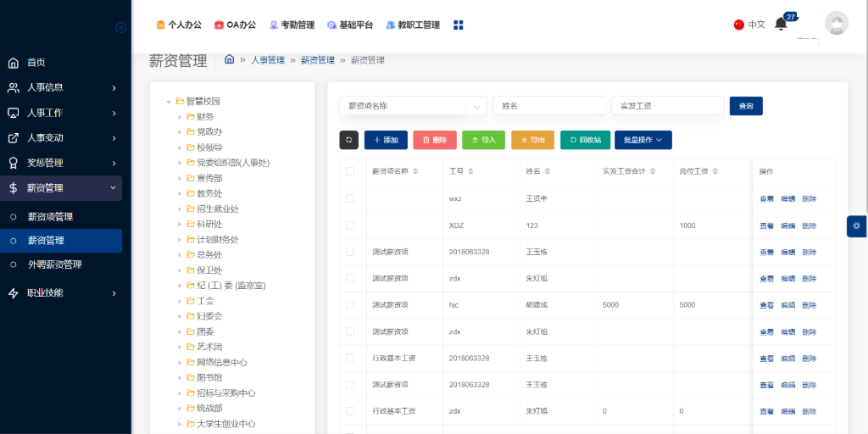Screen dimensions: 868x434
Task: Open the settings gear tab on right edge
Action: tap(857, 225)
